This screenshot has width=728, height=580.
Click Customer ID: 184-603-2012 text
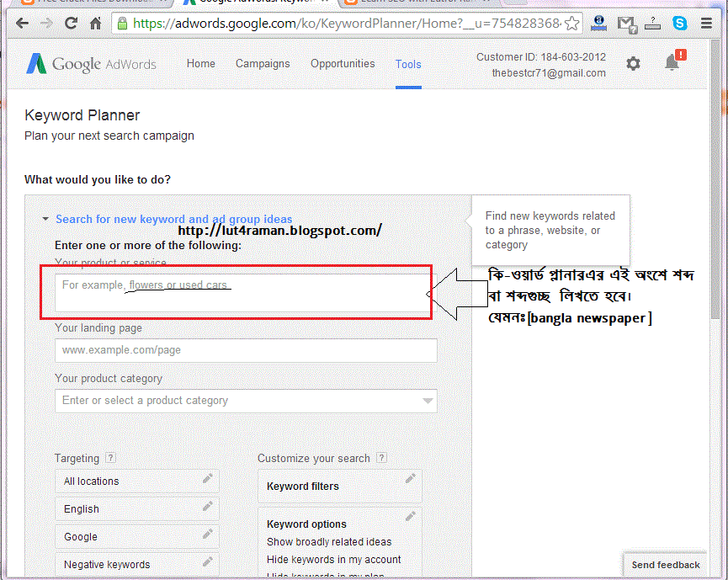coord(541,56)
